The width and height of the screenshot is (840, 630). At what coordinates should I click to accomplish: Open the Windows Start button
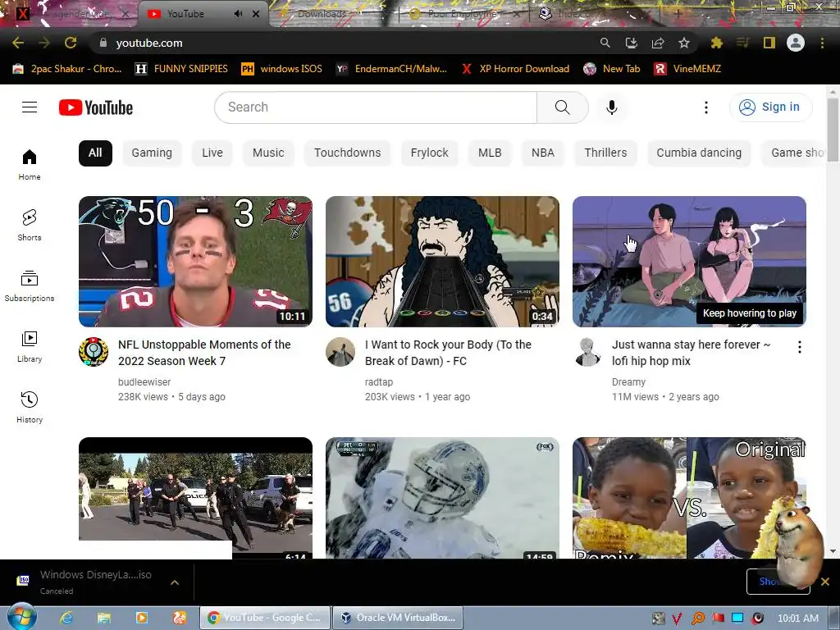click(21, 617)
